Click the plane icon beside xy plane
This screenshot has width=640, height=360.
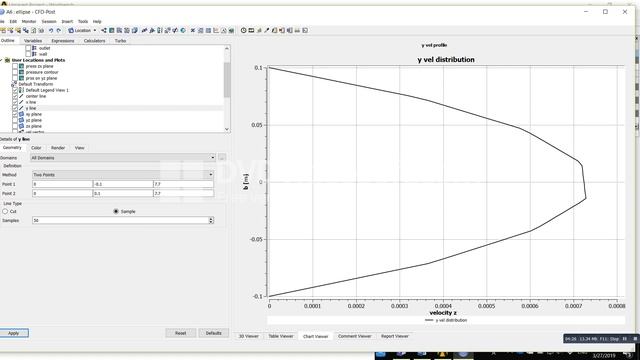point(22,114)
